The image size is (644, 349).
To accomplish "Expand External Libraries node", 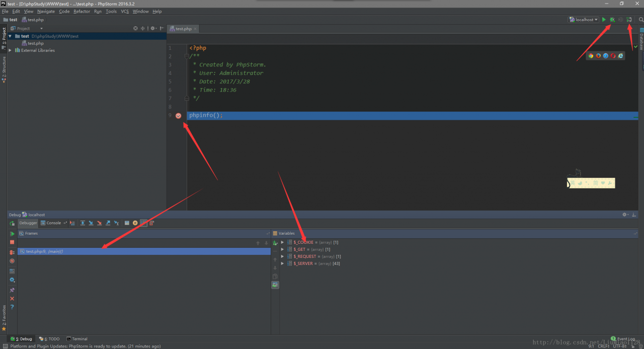I will coord(10,50).
